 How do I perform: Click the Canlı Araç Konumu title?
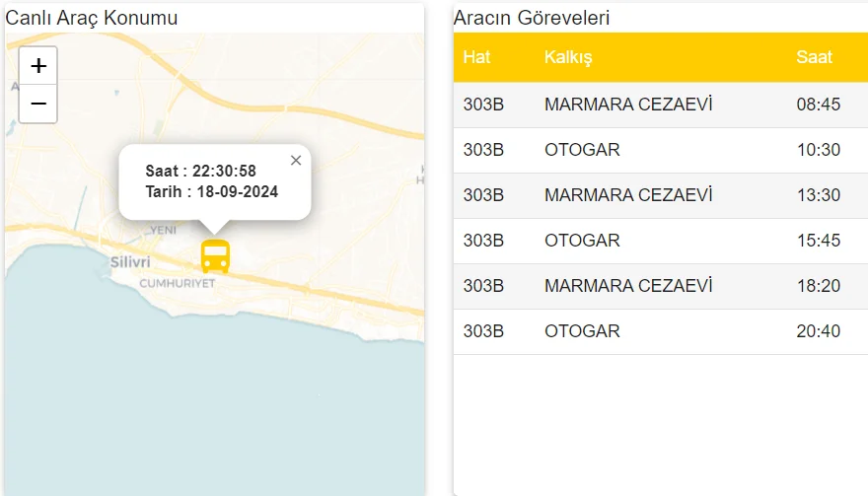pos(92,18)
